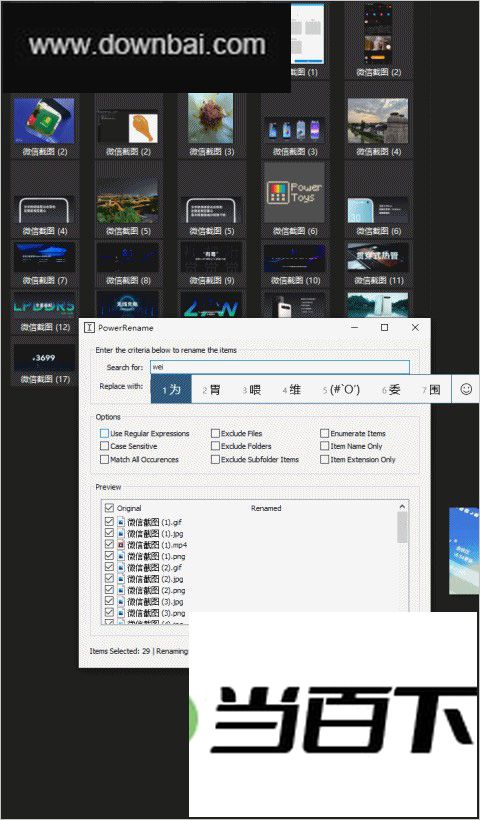Check the Exclude Files option
The width and height of the screenshot is (480, 820).
215,434
